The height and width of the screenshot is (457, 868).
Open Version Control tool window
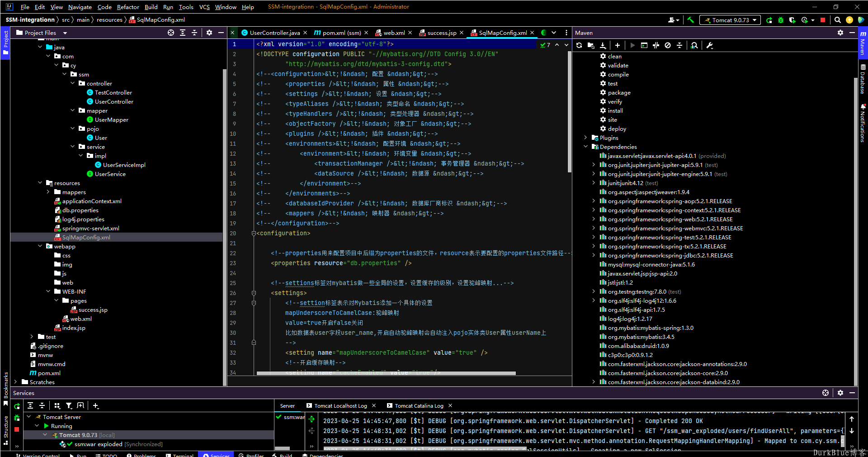(38, 454)
